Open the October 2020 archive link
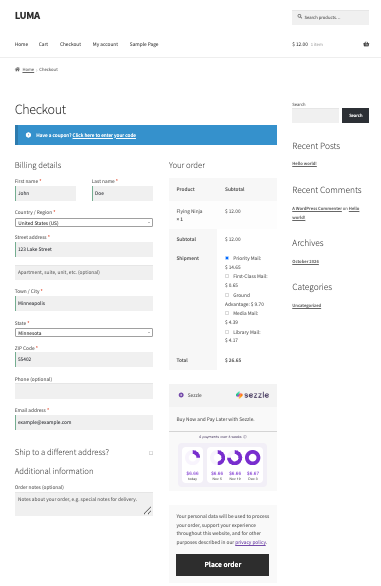 pyautogui.click(x=305, y=261)
